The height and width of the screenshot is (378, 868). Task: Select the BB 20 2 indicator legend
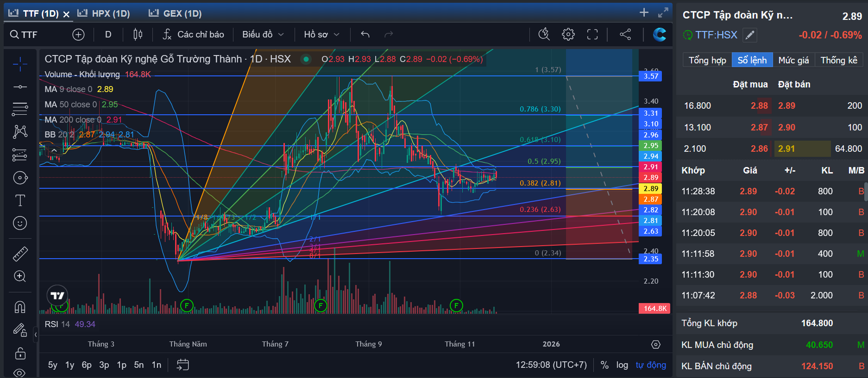(89, 135)
